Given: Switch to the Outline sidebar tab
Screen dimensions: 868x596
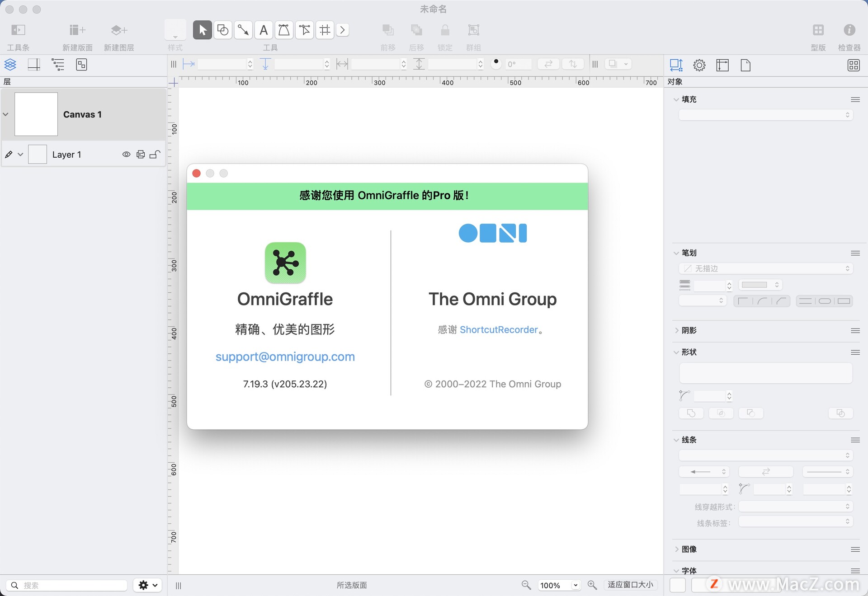Looking at the screenshot, I should coord(58,65).
